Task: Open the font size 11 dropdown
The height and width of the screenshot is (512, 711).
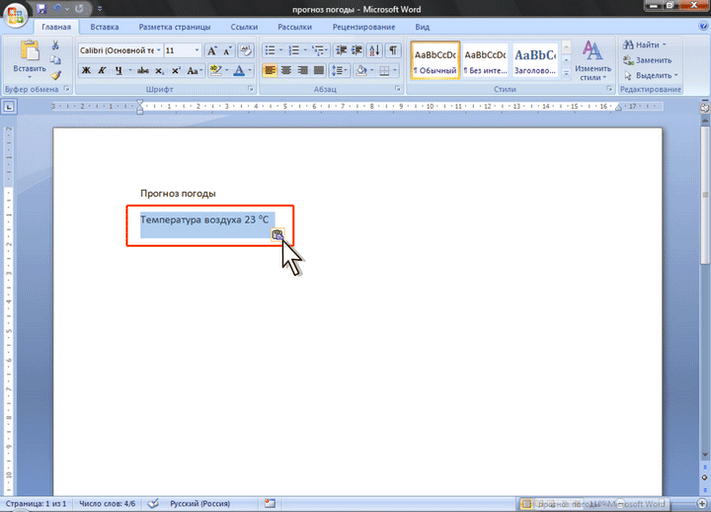Action: pos(197,50)
